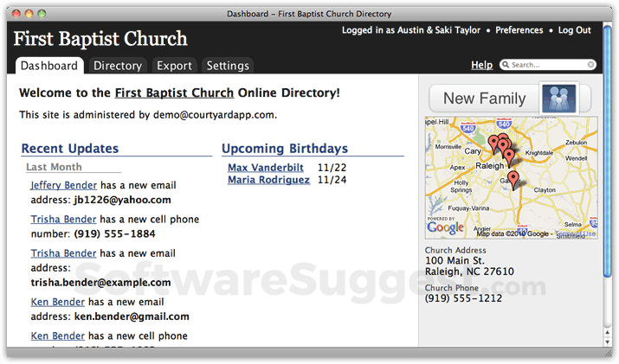Click the New Family button
Image resolution: width=619 pixels, height=364 pixels.
509,99
